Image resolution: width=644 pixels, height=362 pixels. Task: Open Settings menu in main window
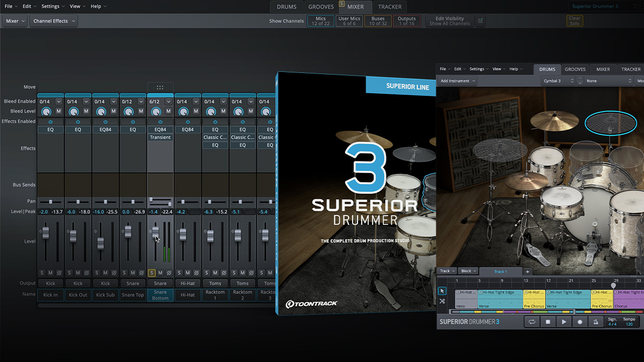(53, 6)
